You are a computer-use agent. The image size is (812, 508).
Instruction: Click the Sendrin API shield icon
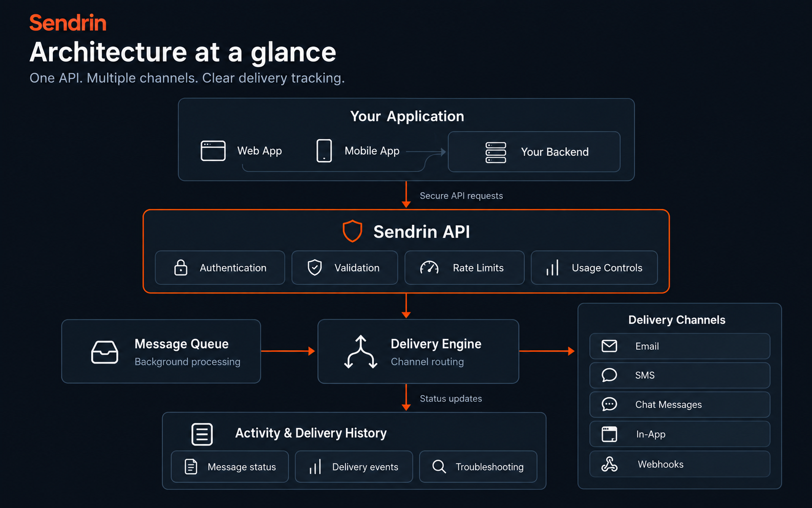click(x=352, y=231)
